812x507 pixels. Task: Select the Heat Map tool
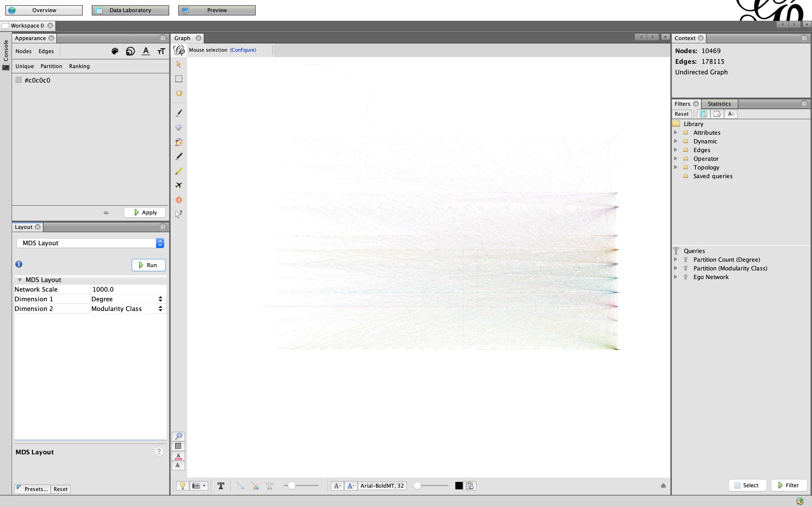[x=179, y=142]
